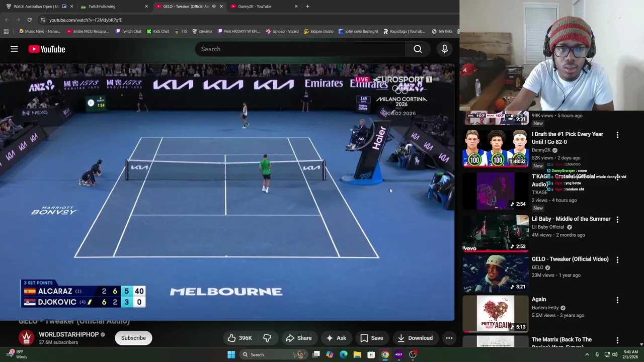Image resolution: width=644 pixels, height=362 pixels.
Task: Open the Music Nerd bookmark
Action: point(39,31)
